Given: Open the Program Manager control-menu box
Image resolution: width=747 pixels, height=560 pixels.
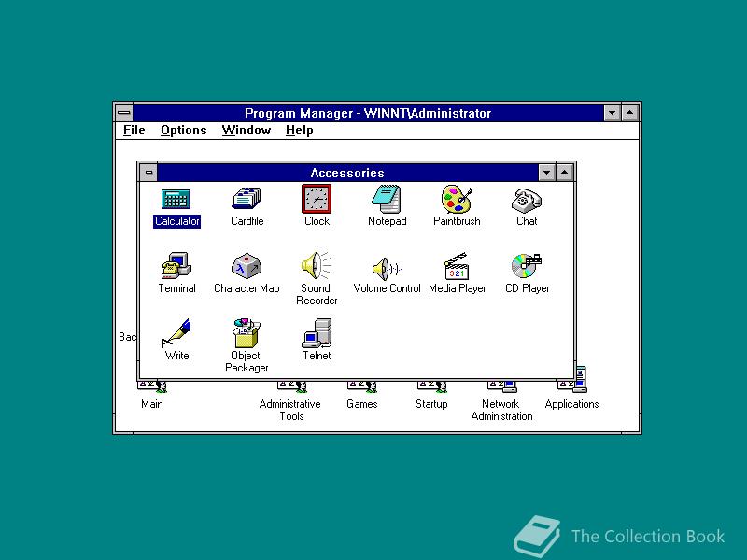Looking at the screenshot, I should pyautogui.click(x=124, y=113).
